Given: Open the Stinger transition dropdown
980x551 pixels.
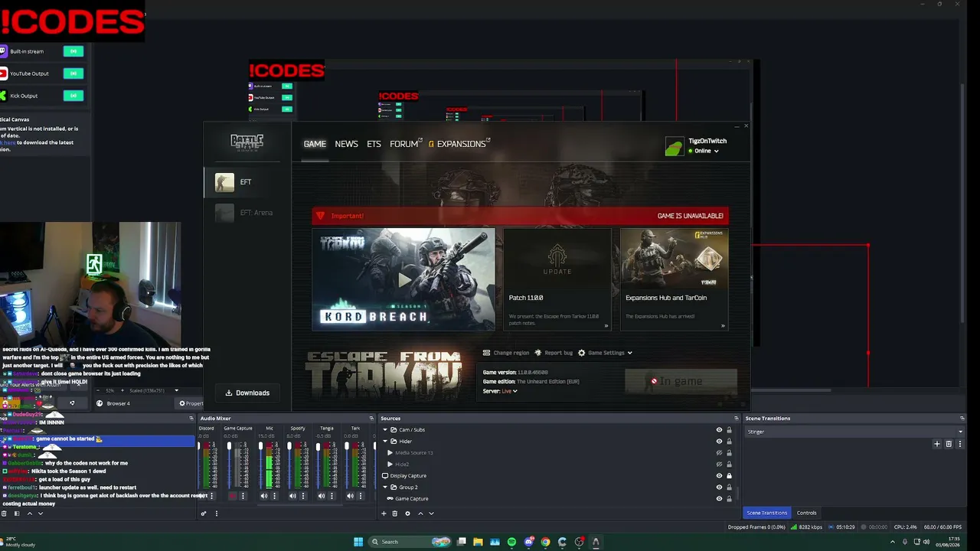Looking at the screenshot, I should [x=854, y=432].
